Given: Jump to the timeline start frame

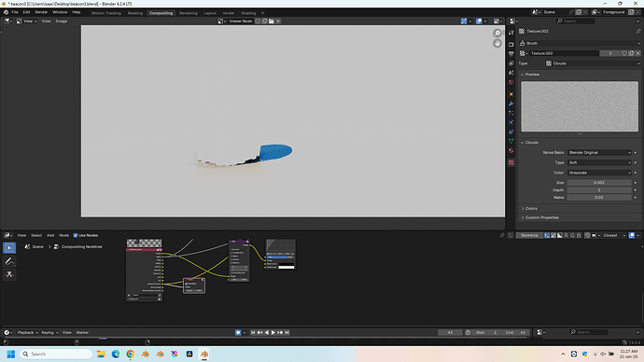Looking at the screenshot, I should click(253, 332).
